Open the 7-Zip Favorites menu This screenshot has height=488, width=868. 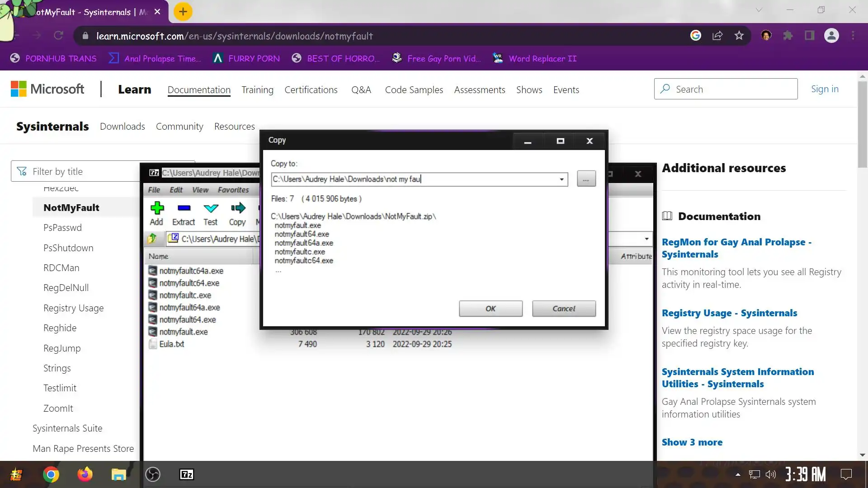233,190
